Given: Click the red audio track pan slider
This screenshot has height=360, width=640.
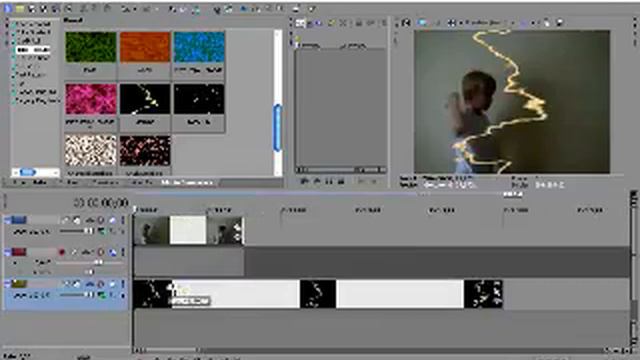Looking at the screenshot, I should [89, 272].
